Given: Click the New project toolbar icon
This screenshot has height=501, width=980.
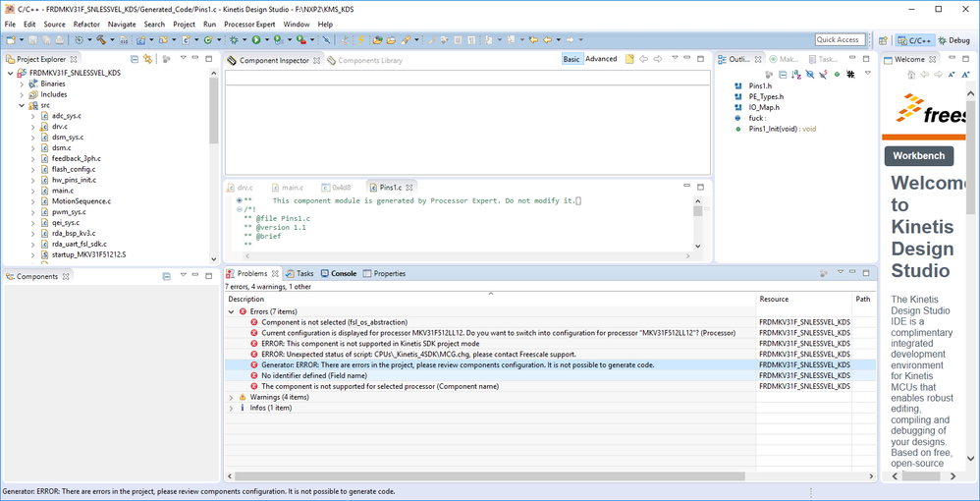Looking at the screenshot, I should 11,40.
